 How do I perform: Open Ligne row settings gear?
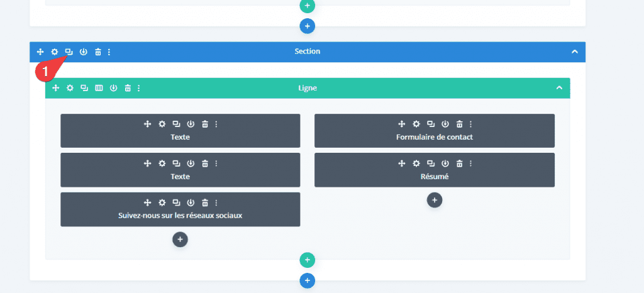click(x=70, y=88)
